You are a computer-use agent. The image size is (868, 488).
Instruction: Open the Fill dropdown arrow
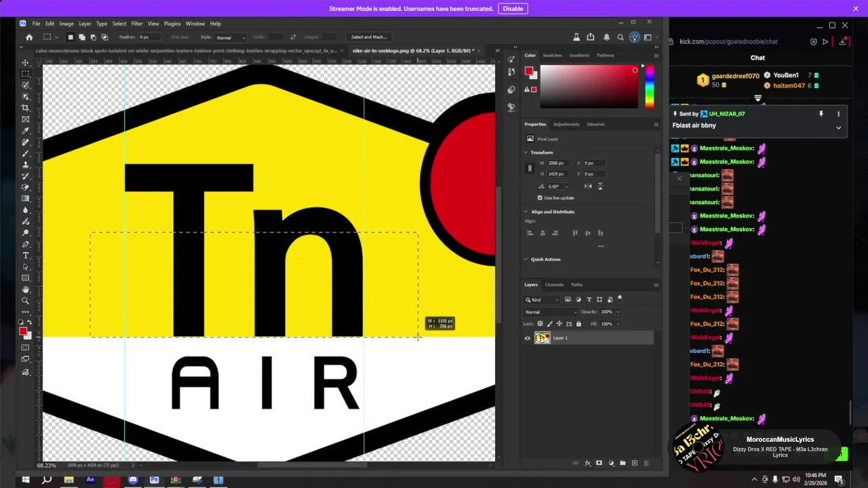coord(618,324)
